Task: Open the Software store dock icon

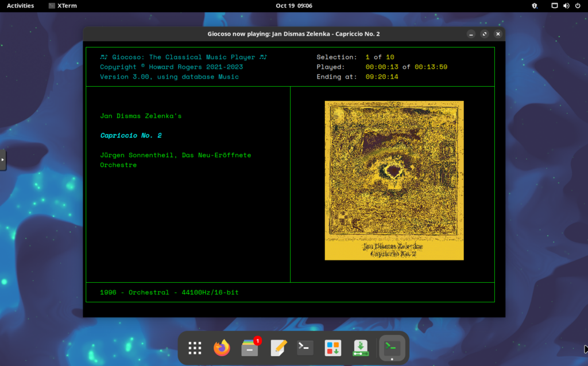Action: (x=332, y=348)
